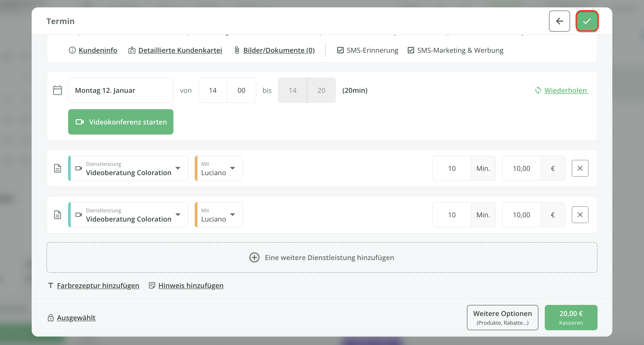Open first Dienstleistung dropdown Videoberatung Coloration

point(129,168)
